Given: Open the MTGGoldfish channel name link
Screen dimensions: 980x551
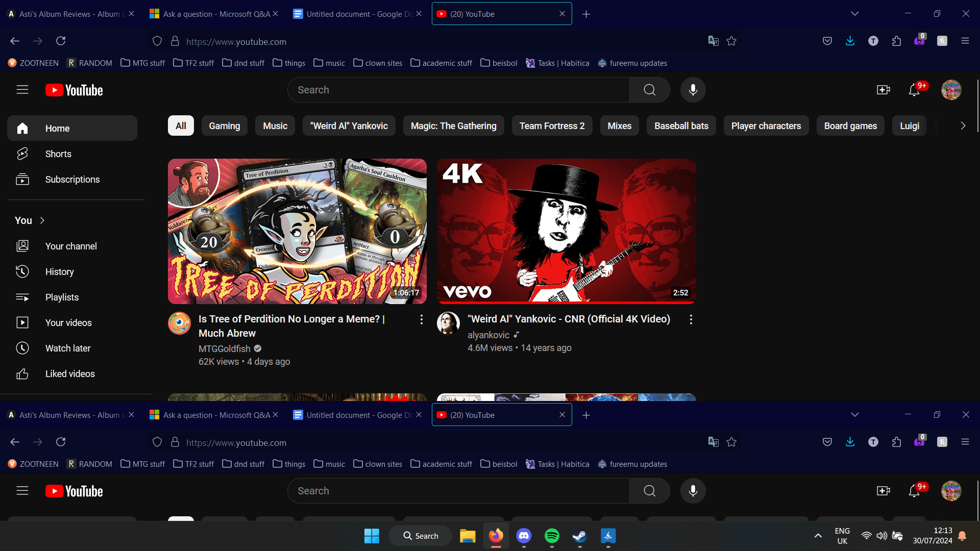Looking at the screenshot, I should tap(225, 348).
